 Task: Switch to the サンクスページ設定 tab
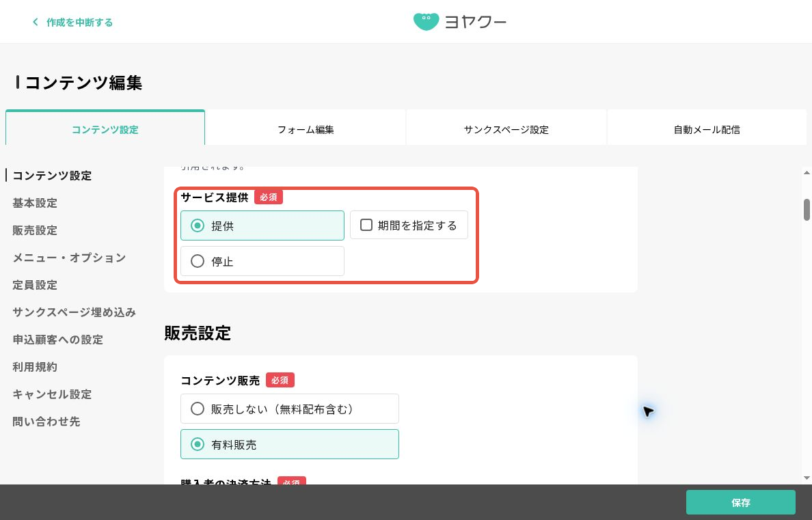tap(506, 128)
